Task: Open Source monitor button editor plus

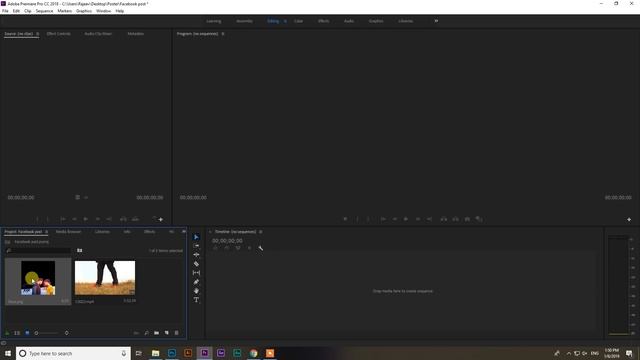Action: click(x=161, y=220)
